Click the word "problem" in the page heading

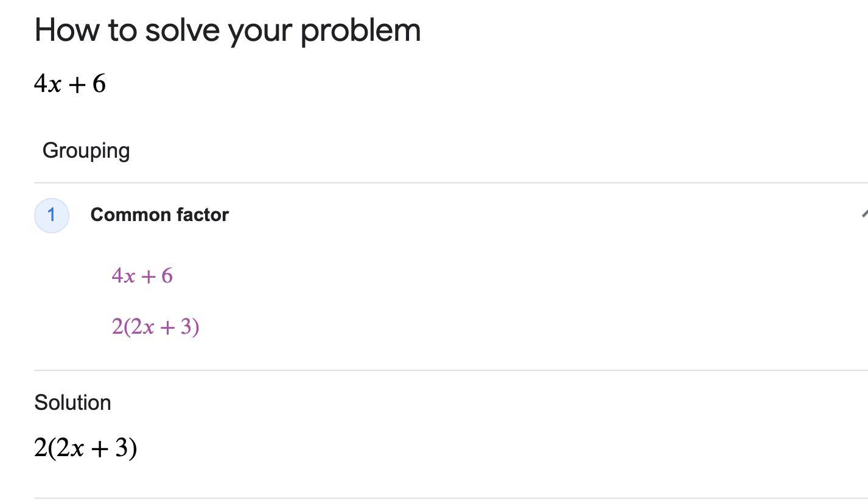(360, 30)
